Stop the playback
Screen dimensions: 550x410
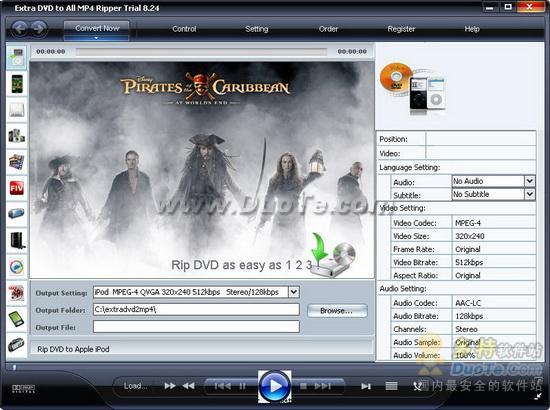tap(303, 386)
